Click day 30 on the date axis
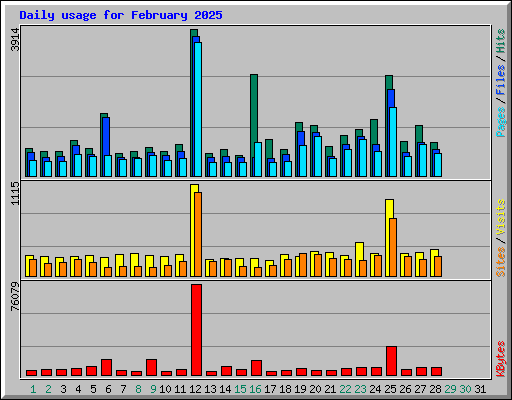This screenshot has height=400, width=512. coord(465,389)
